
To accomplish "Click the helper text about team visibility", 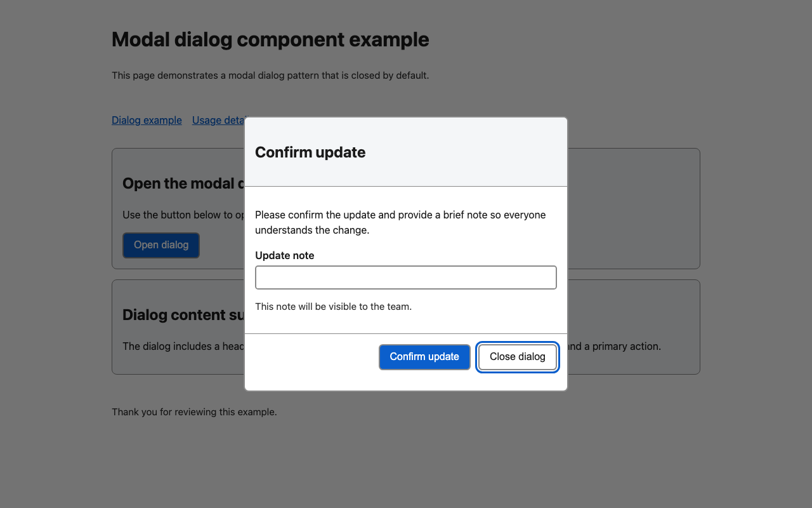I will coord(333,306).
